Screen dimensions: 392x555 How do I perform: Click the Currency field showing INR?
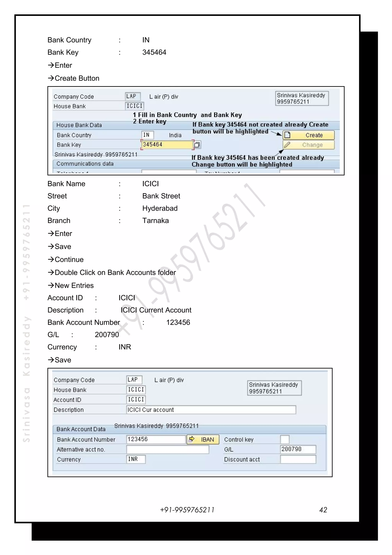tap(136, 459)
